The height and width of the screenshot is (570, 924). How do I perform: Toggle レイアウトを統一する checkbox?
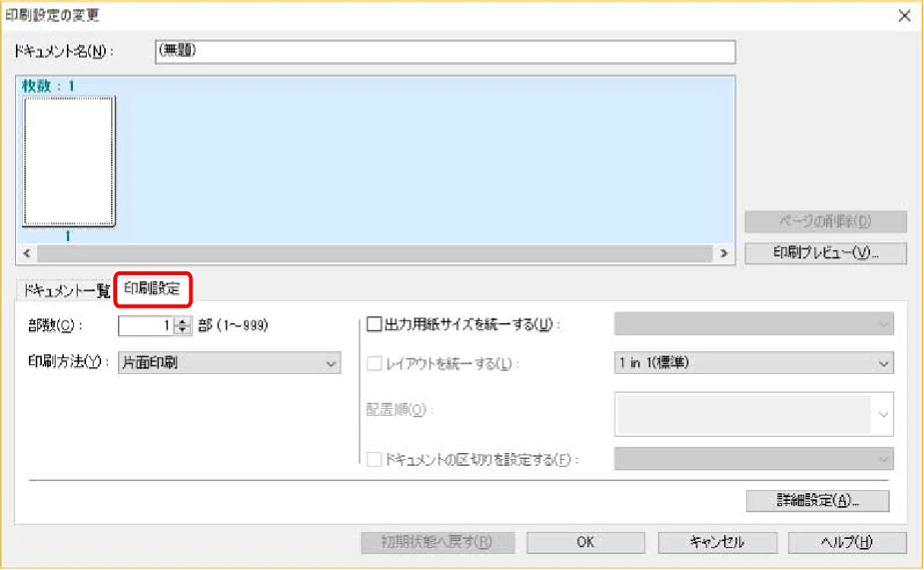tap(373, 363)
